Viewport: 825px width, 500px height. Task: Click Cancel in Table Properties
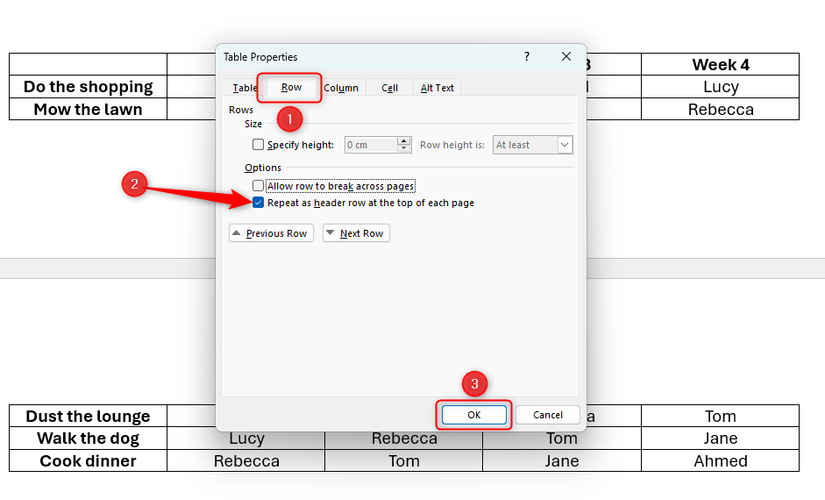pyautogui.click(x=548, y=415)
